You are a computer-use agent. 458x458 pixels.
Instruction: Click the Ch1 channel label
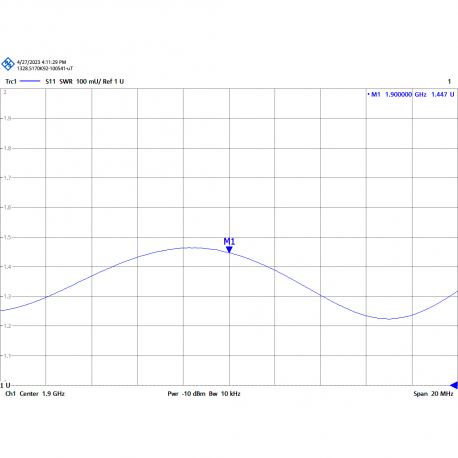click(x=10, y=394)
